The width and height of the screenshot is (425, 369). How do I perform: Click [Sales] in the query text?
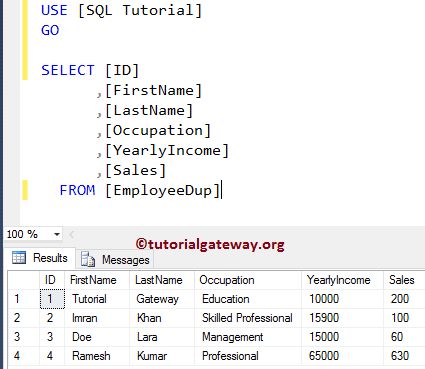[135, 171]
